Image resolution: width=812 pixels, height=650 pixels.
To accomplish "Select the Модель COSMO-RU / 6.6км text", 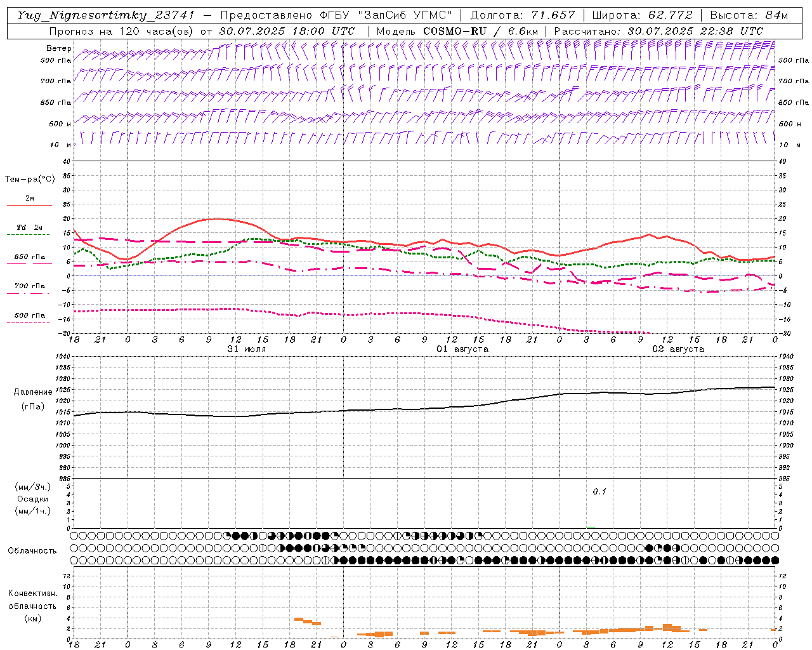I will tap(457, 31).
